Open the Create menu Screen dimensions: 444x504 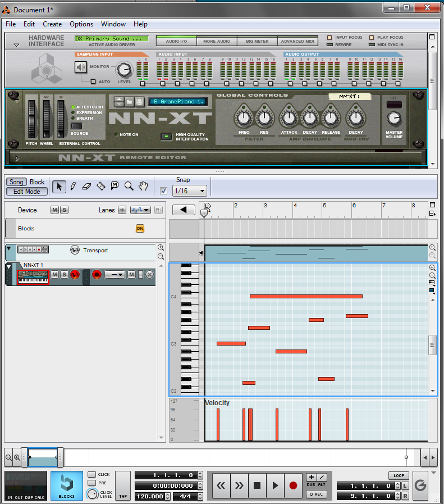tap(52, 24)
